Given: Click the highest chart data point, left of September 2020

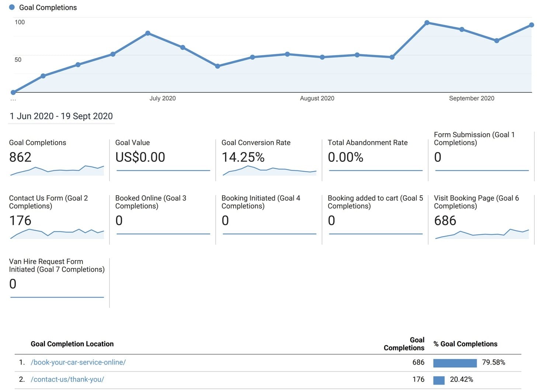Looking at the screenshot, I should [x=427, y=23].
